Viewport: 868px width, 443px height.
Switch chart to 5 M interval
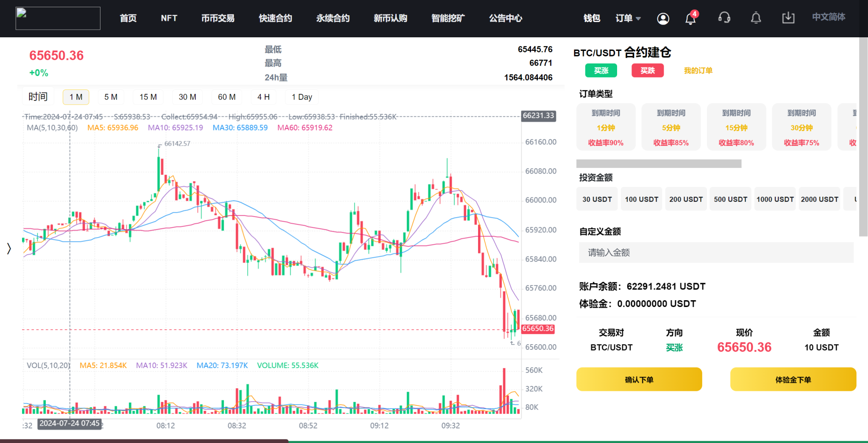111,97
